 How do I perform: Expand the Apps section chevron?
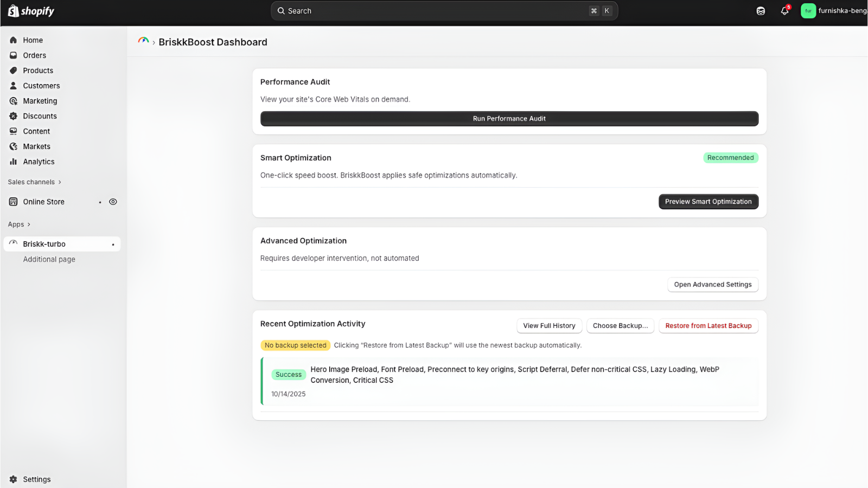(29, 224)
